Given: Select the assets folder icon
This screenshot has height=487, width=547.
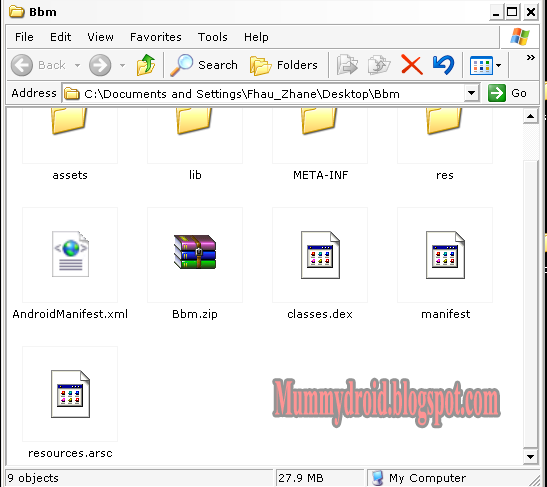Looking at the screenshot, I should 69,120.
